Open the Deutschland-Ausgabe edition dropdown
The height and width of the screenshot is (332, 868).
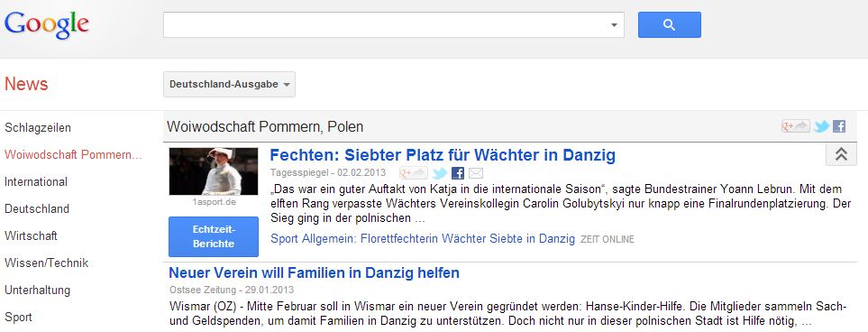click(229, 84)
